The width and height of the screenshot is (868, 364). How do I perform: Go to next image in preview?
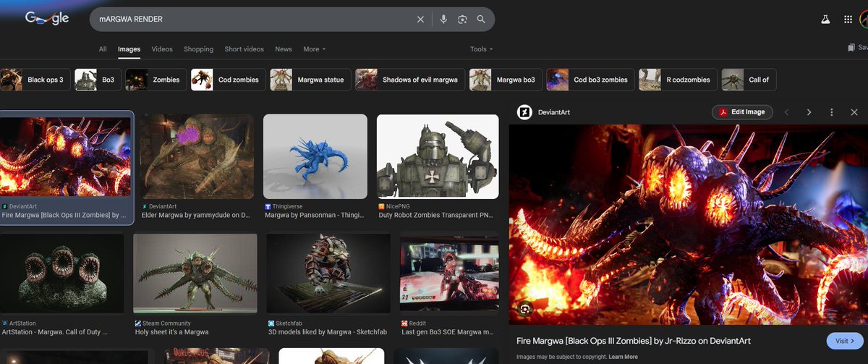(x=809, y=112)
